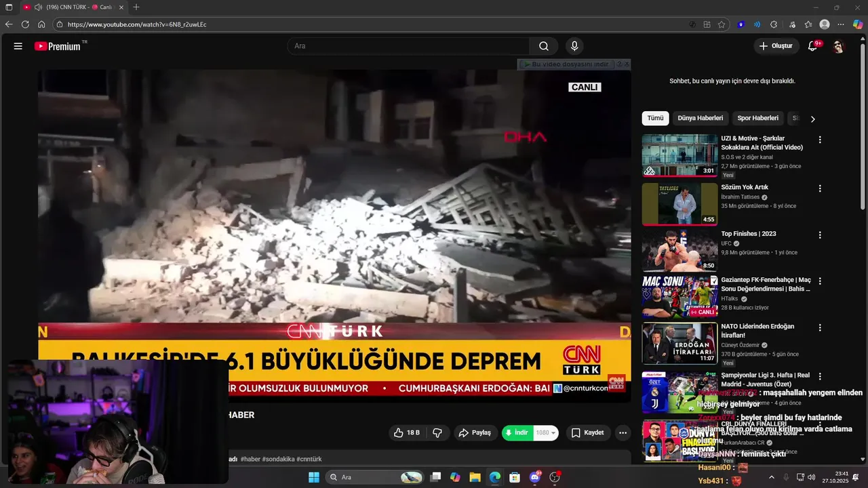Close the download bar above video
Screen dimensions: 868x488
click(627, 64)
